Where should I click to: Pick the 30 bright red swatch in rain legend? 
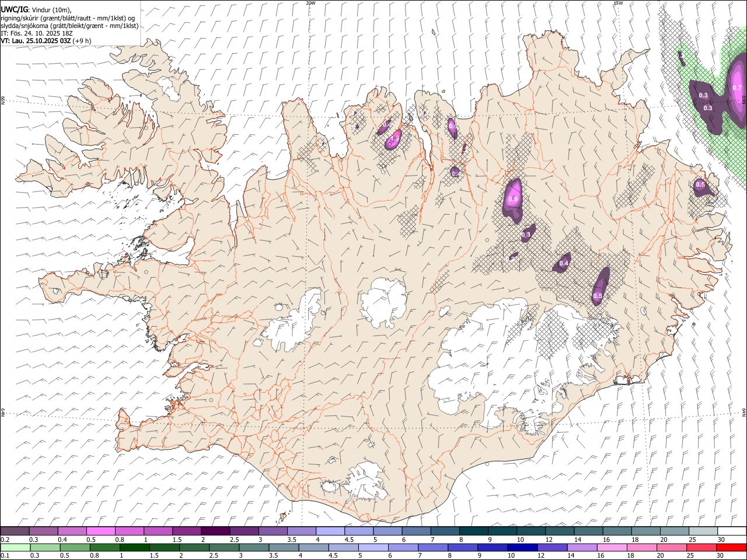[x=731, y=547]
